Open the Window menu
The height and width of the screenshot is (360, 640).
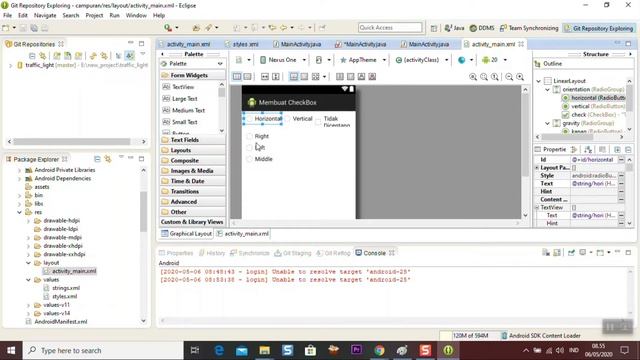point(136,16)
